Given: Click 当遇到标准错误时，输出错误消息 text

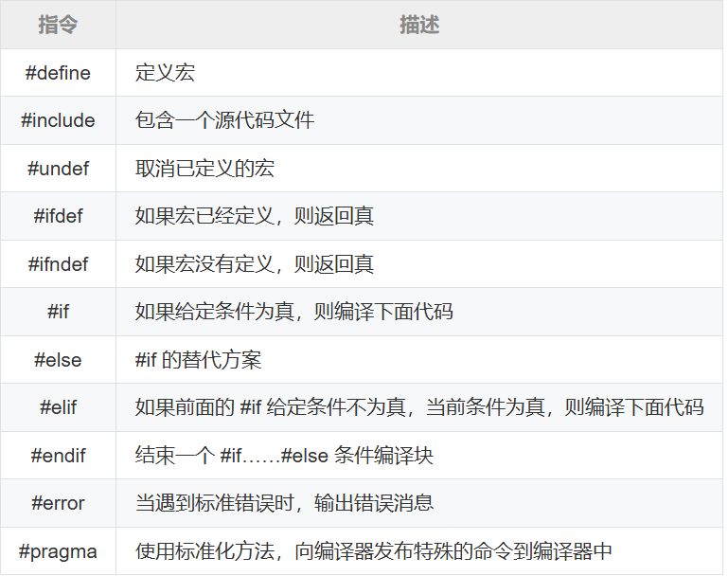Looking at the screenshot, I should point(285,504).
